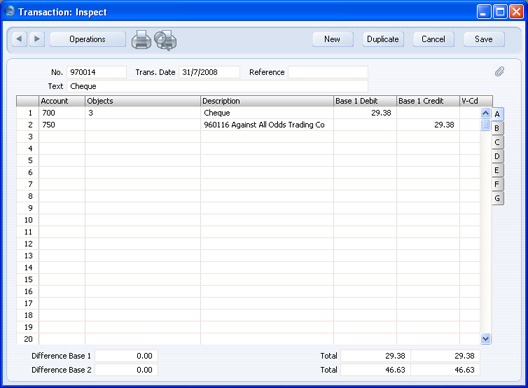Go to previous record arrow

point(19,39)
